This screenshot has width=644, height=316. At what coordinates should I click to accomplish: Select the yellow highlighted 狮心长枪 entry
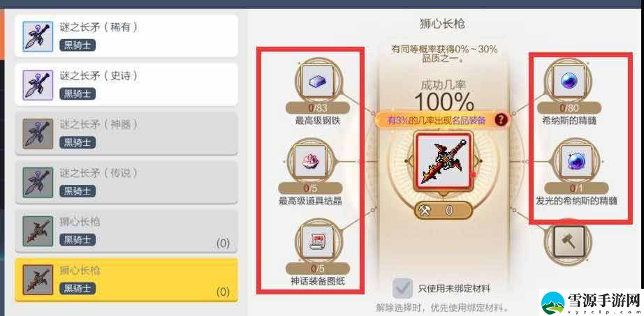(x=126, y=280)
